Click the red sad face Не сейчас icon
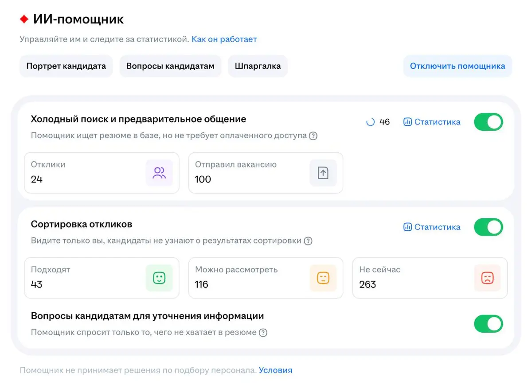Image resolution: width=532 pixels, height=392 pixels. click(x=487, y=278)
